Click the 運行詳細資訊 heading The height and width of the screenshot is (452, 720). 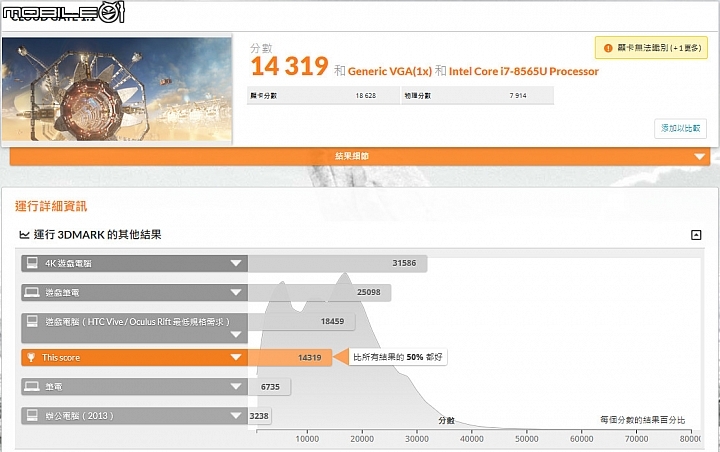click(51, 206)
